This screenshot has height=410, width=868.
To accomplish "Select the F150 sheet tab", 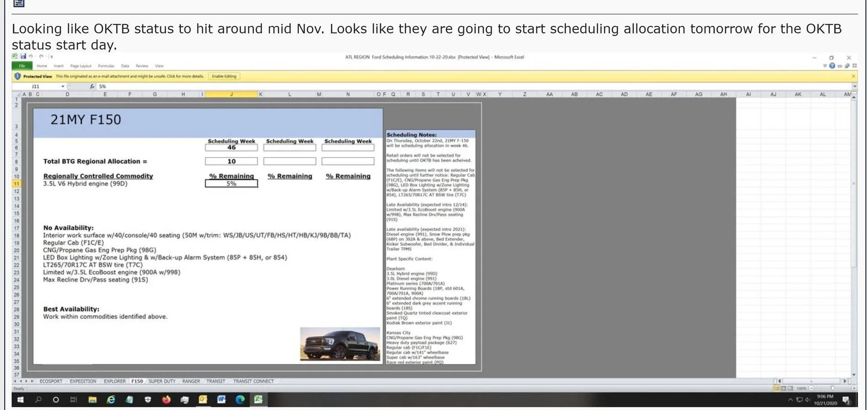I will [x=137, y=381].
